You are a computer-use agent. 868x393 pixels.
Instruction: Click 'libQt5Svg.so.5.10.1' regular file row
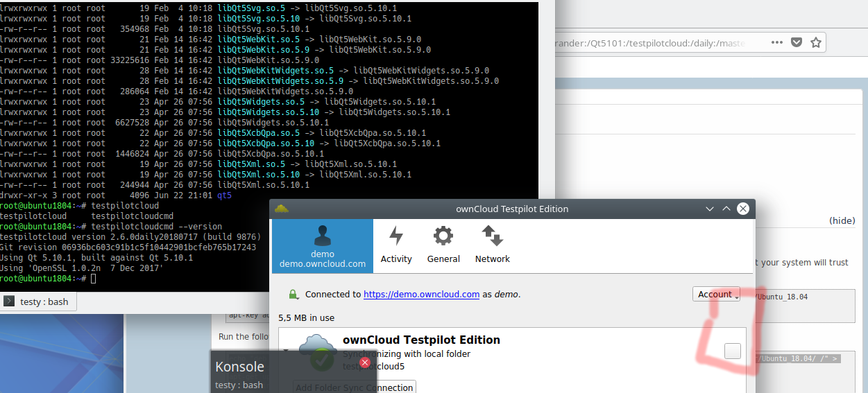pyautogui.click(x=155, y=29)
